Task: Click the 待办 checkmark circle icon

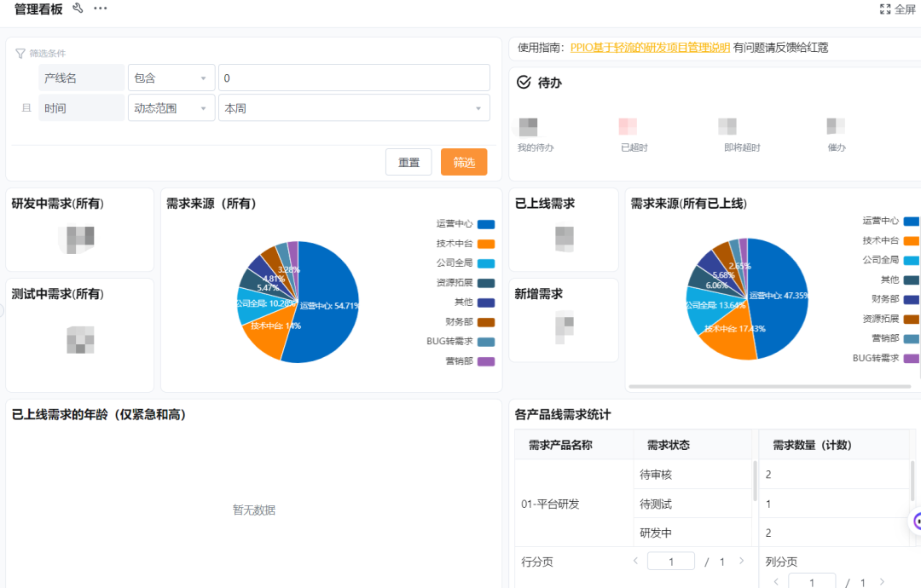Action: (524, 83)
